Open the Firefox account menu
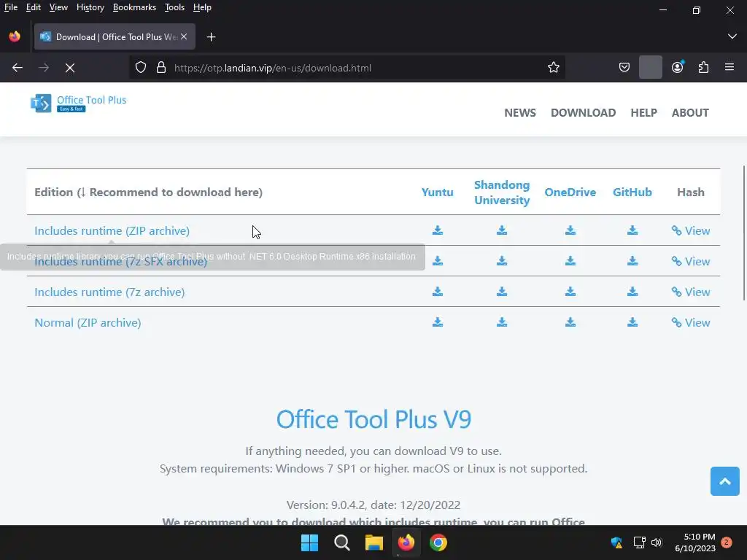747x560 pixels. [x=677, y=68]
